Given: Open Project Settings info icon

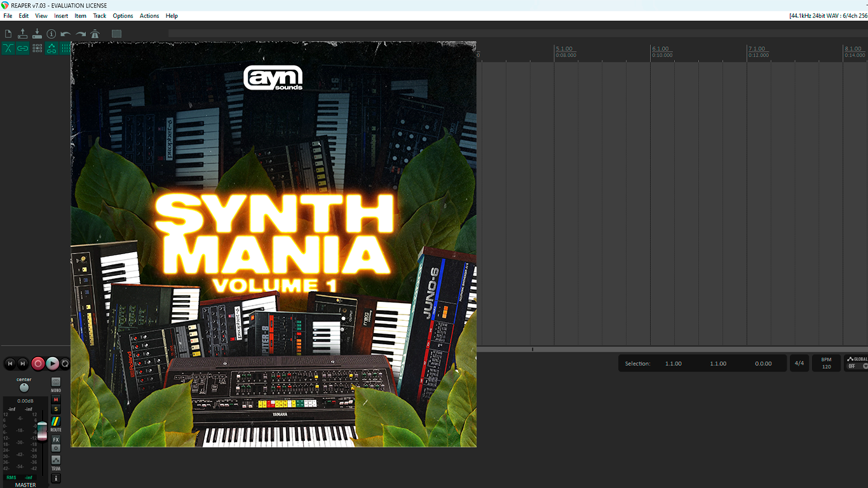Looking at the screenshot, I should [x=51, y=34].
